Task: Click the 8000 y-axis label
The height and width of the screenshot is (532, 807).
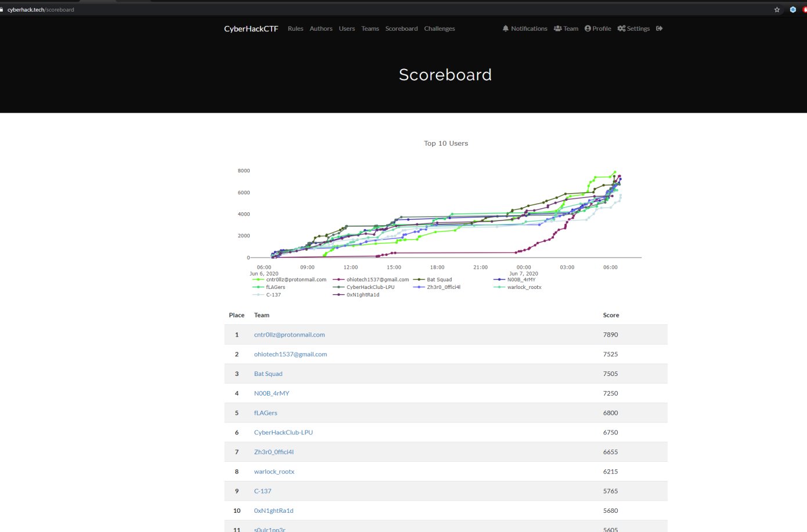Action: tap(244, 171)
